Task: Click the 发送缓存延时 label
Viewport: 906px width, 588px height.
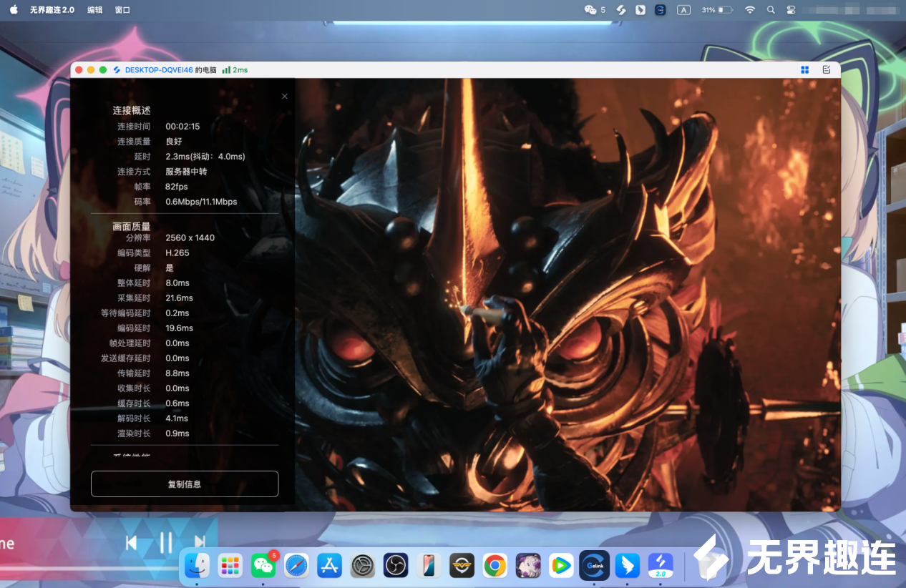Action: click(126, 358)
